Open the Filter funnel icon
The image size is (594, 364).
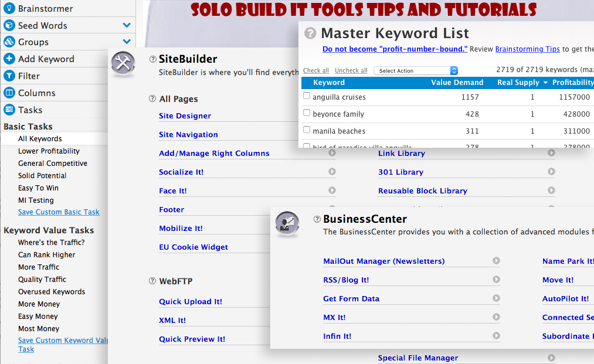8,76
